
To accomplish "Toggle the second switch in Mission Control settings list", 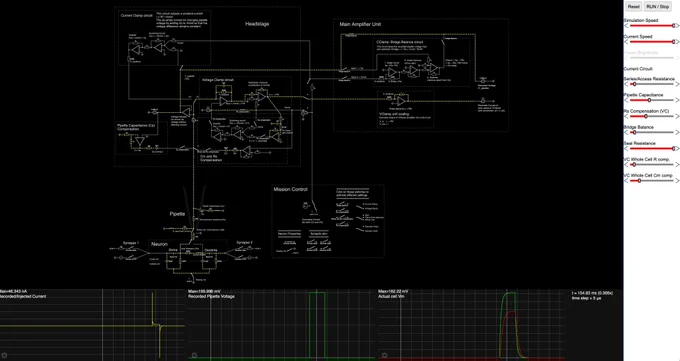I will click(342, 210).
